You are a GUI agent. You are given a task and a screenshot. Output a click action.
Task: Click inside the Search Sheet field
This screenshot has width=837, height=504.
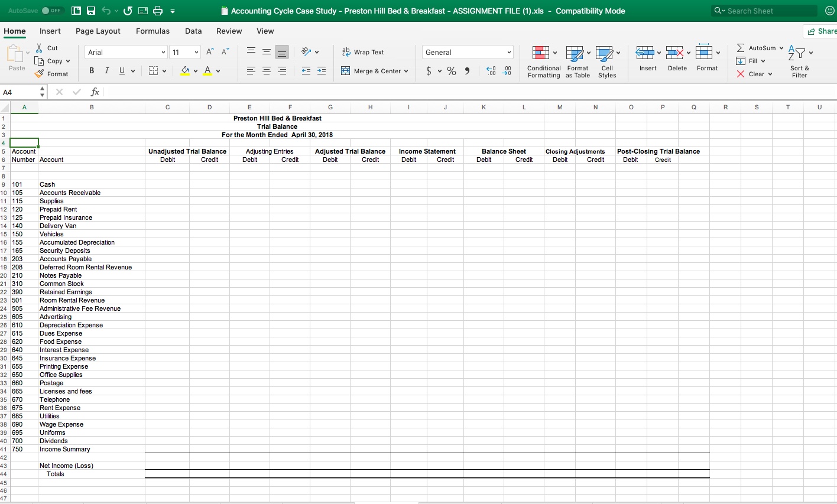point(764,10)
